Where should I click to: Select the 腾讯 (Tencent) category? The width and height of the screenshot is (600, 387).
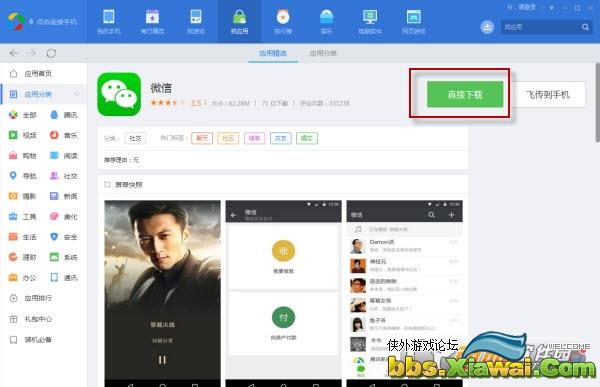coord(64,115)
